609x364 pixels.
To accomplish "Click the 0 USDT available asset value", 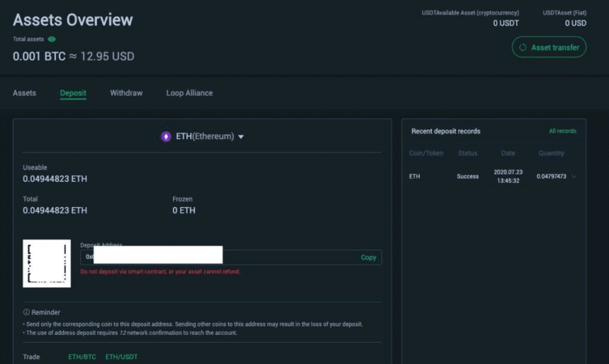I will point(506,24).
